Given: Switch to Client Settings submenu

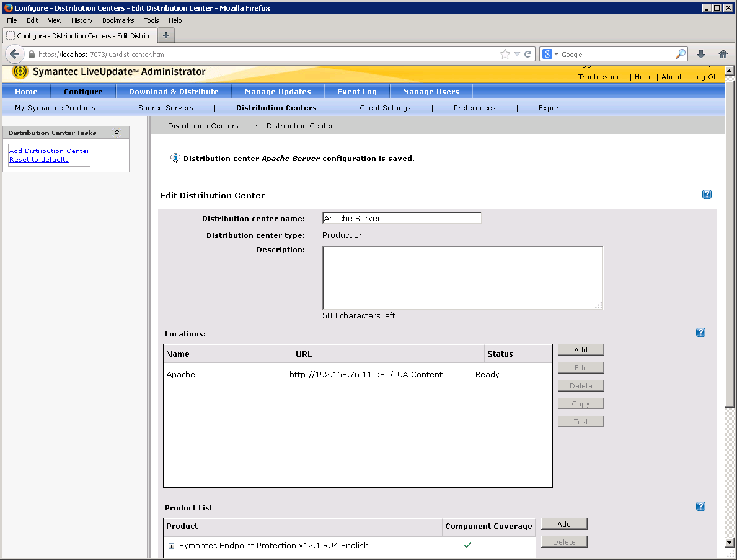Looking at the screenshot, I should click(385, 108).
